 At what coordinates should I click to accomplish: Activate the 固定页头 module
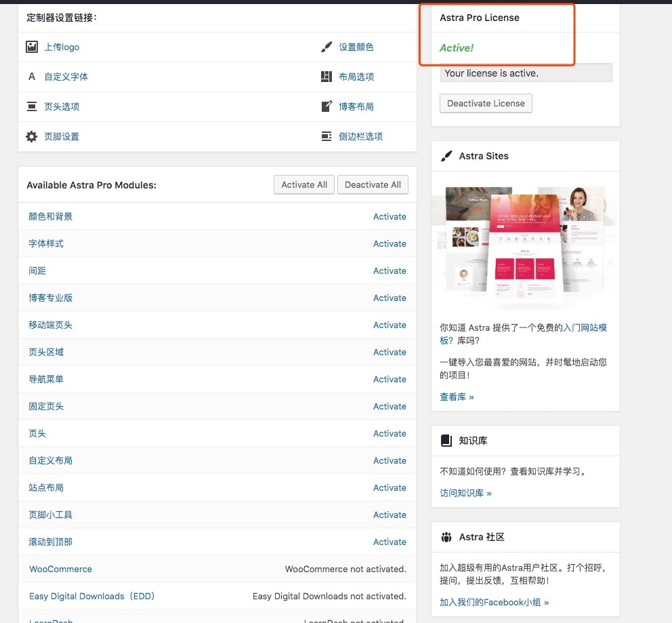[390, 406]
